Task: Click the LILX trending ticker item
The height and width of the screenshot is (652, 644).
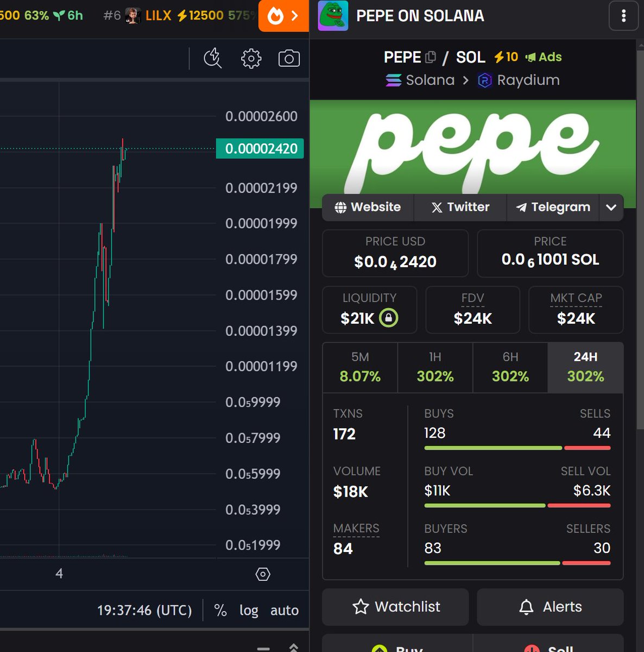Action: coord(179,15)
